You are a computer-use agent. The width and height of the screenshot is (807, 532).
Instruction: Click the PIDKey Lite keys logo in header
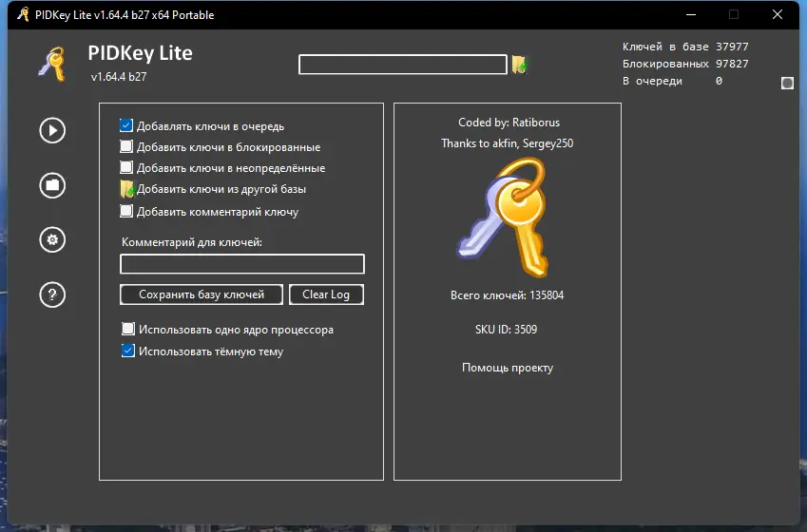52,64
